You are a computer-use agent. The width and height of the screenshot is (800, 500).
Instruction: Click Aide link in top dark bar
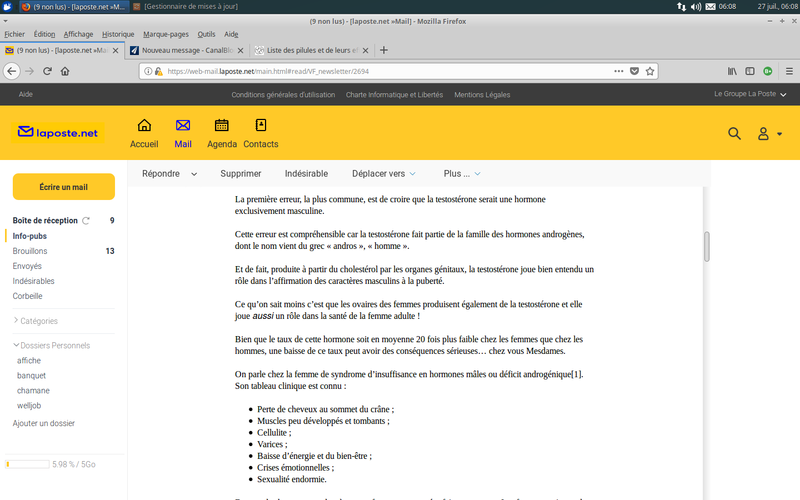pyautogui.click(x=26, y=94)
